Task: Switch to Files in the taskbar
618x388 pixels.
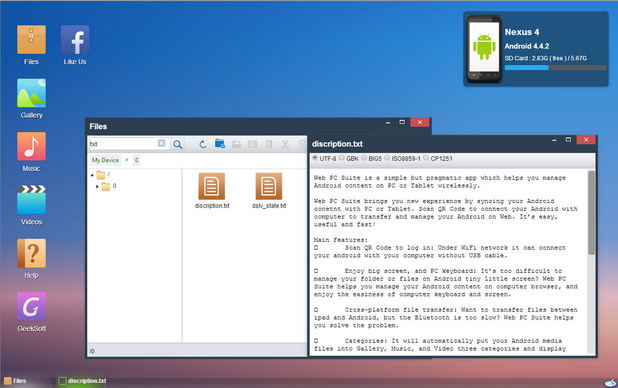Action: pos(16,381)
